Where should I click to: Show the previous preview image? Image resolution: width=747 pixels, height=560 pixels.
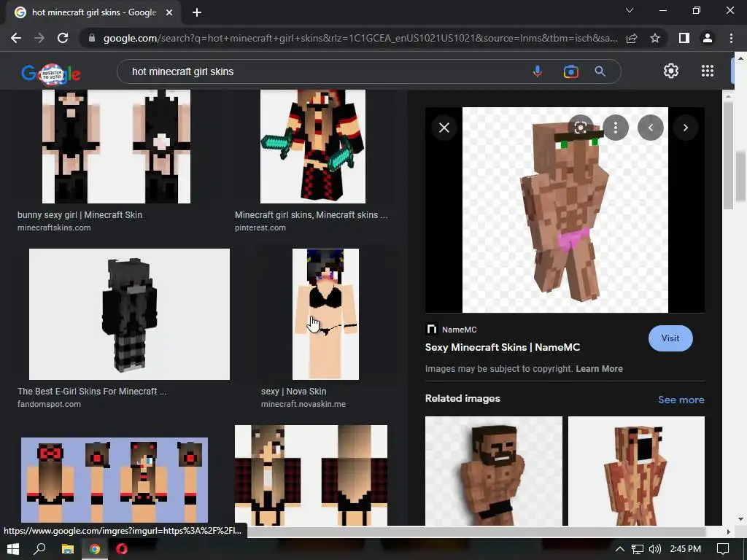pyautogui.click(x=650, y=128)
